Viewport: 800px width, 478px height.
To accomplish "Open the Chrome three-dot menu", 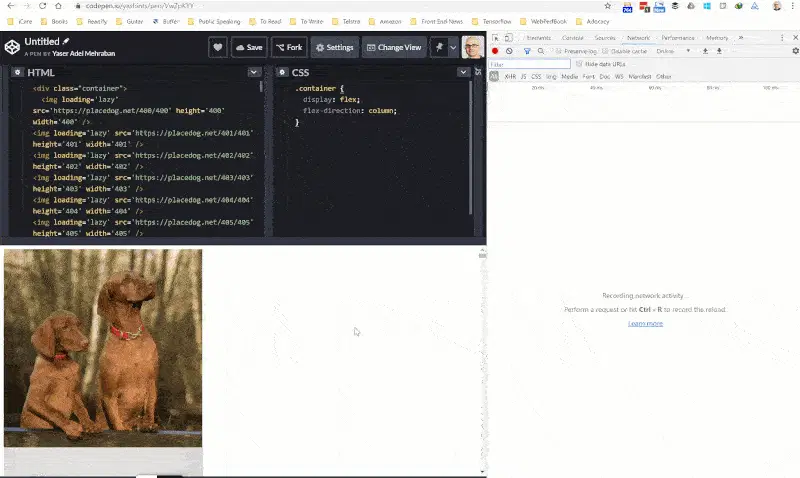I will click(792, 6).
